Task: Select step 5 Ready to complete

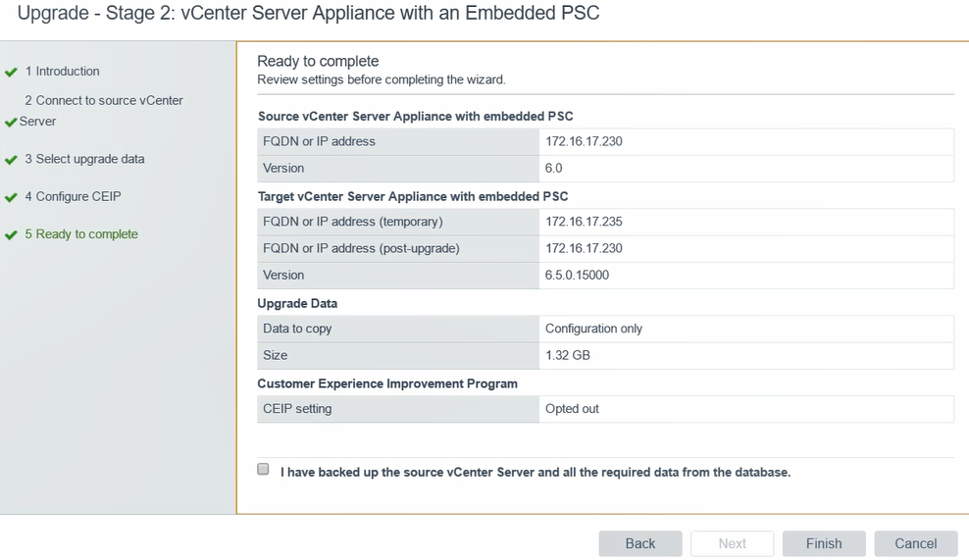Action: (x=81, y=234)
